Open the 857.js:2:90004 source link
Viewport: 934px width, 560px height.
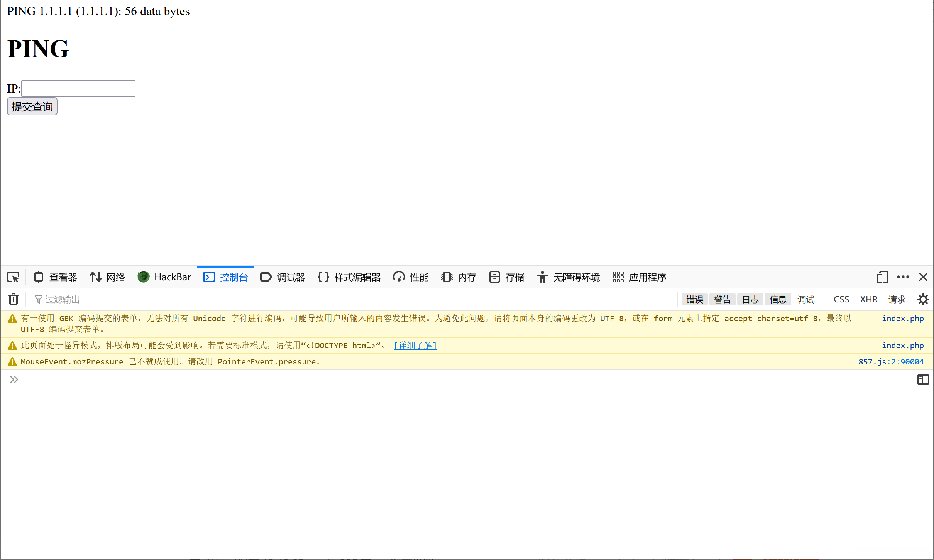point(891,362)
